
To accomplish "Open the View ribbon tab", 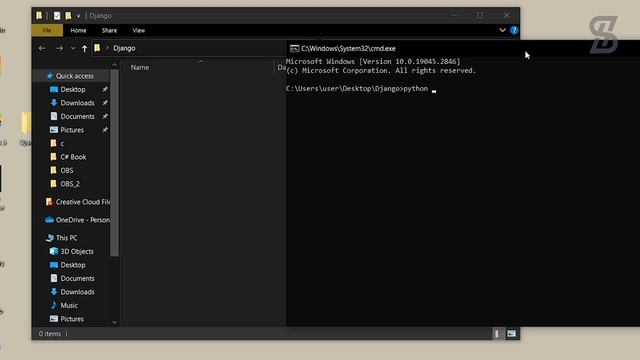I will pyautogui.click(x=138, y=30).
